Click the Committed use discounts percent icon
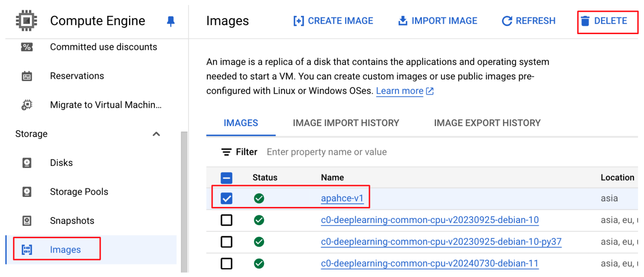The image size is (644, 277). [27, 47]
